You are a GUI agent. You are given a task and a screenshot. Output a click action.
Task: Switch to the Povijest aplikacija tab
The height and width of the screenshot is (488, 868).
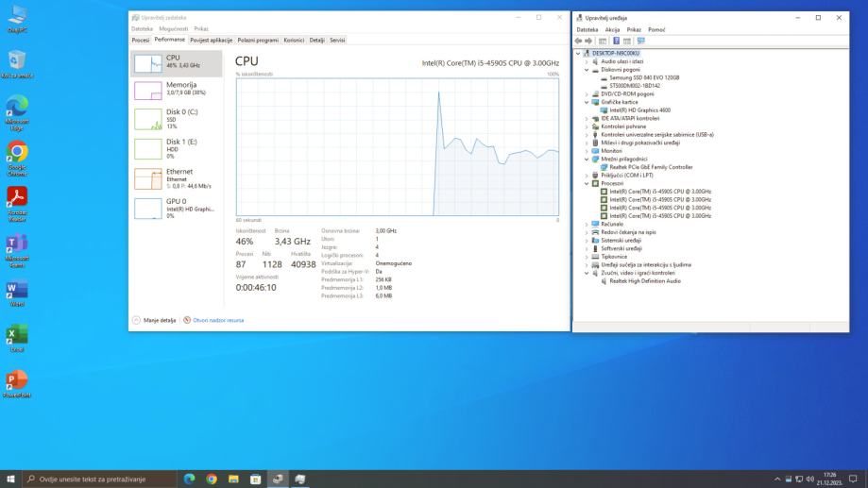[x=211, y=40]
